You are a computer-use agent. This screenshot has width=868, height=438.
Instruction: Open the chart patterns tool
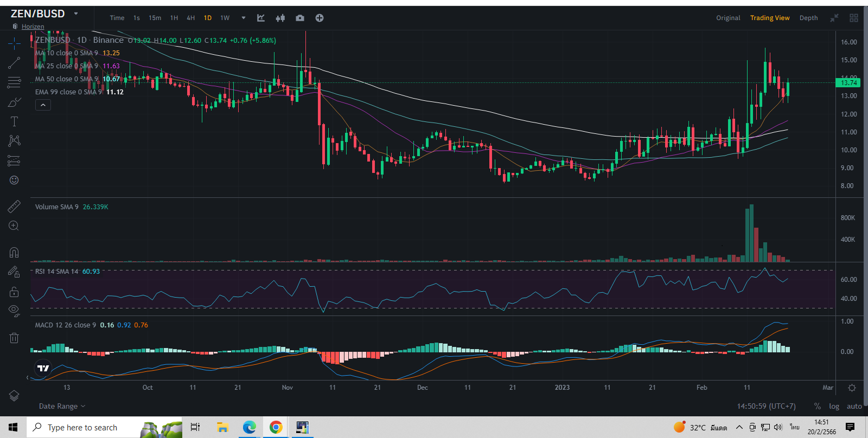[x=14, y=141]
